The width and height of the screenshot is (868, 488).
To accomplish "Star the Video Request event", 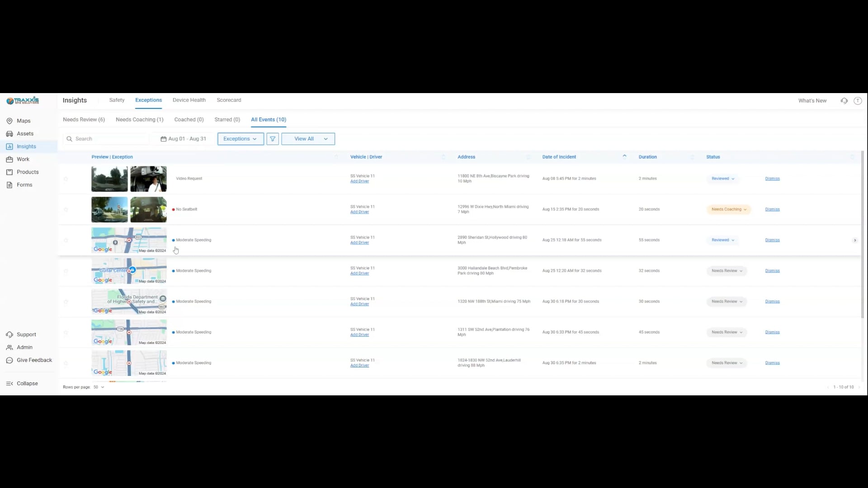I will pos(66,179).
